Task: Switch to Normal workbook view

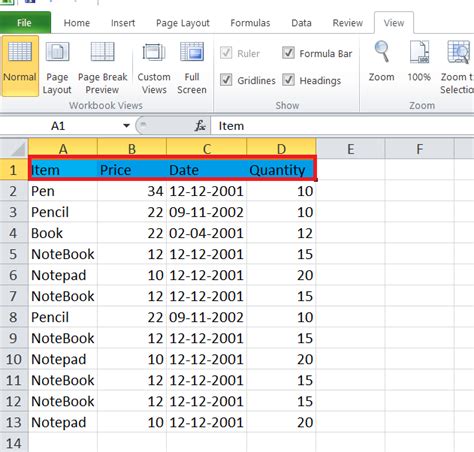Action: coord(20,66)
